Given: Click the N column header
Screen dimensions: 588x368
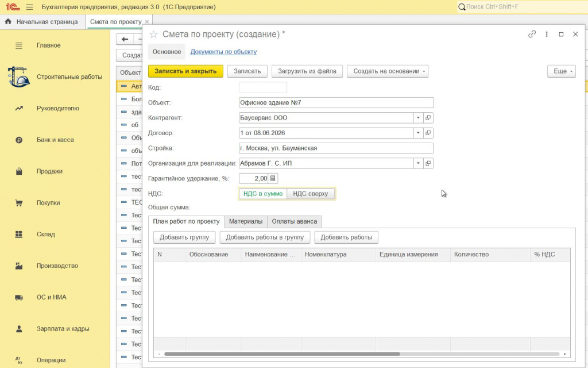Looking at the screenshot, I should coord(169,255).
